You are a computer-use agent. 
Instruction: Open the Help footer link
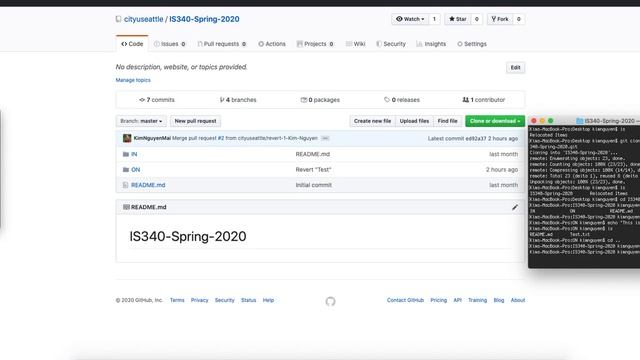click(x=268, y=300)
